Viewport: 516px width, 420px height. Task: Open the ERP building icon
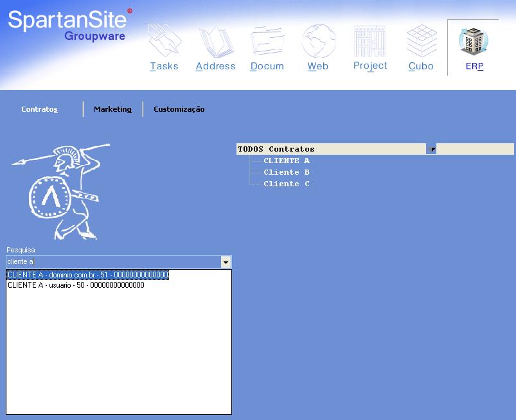pyautogui.click(x=473, y=41)
